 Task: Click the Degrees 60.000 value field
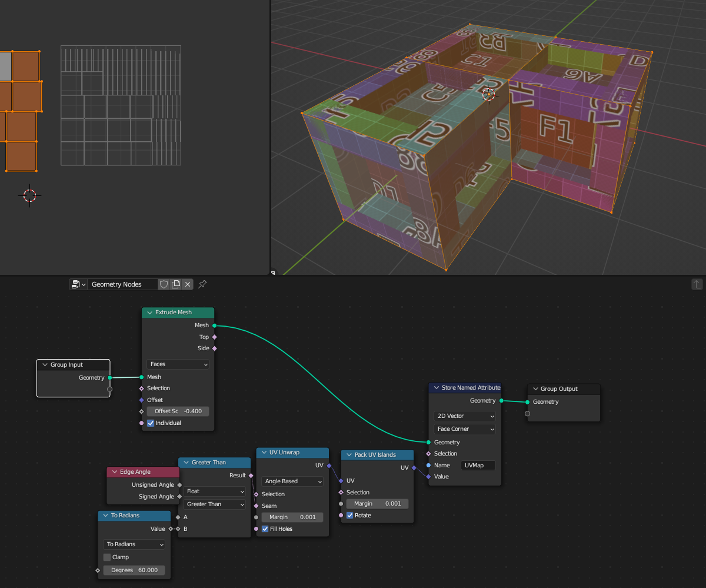(x=135, y=570)
